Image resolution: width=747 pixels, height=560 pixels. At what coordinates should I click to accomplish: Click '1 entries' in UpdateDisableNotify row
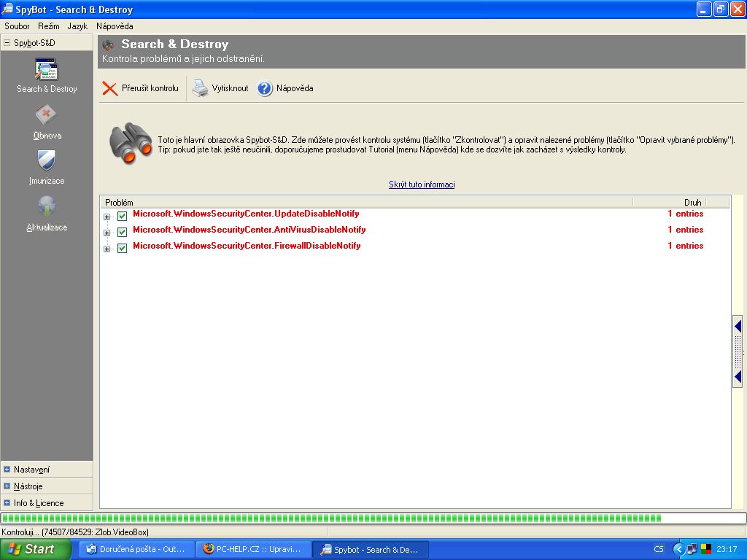pyautogui.click(x=685, y=214)
